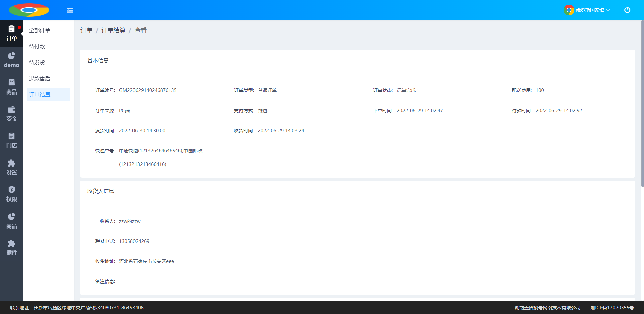Click the order status value 订单完成

[x=406, y=90]
